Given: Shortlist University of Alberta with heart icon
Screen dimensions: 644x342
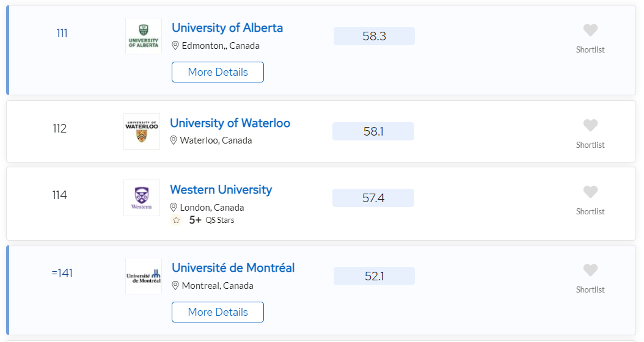Looking at the screenshot, I should coord(590,30).
